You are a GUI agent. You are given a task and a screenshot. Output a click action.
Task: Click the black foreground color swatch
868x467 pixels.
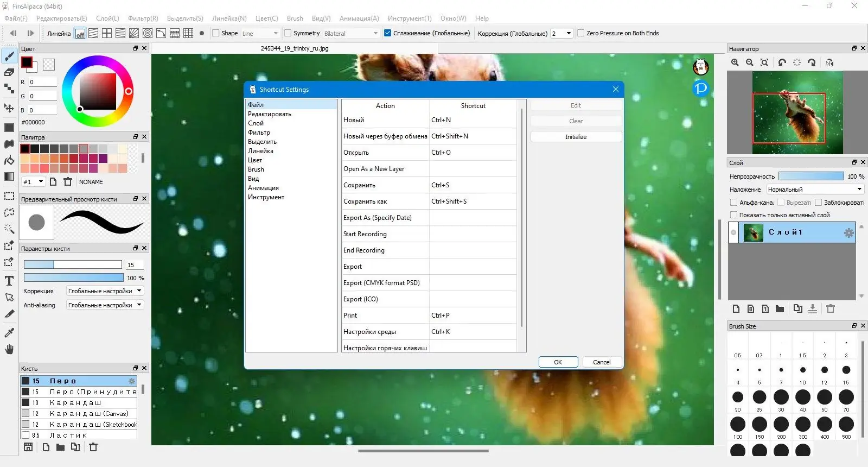(27, 62)
